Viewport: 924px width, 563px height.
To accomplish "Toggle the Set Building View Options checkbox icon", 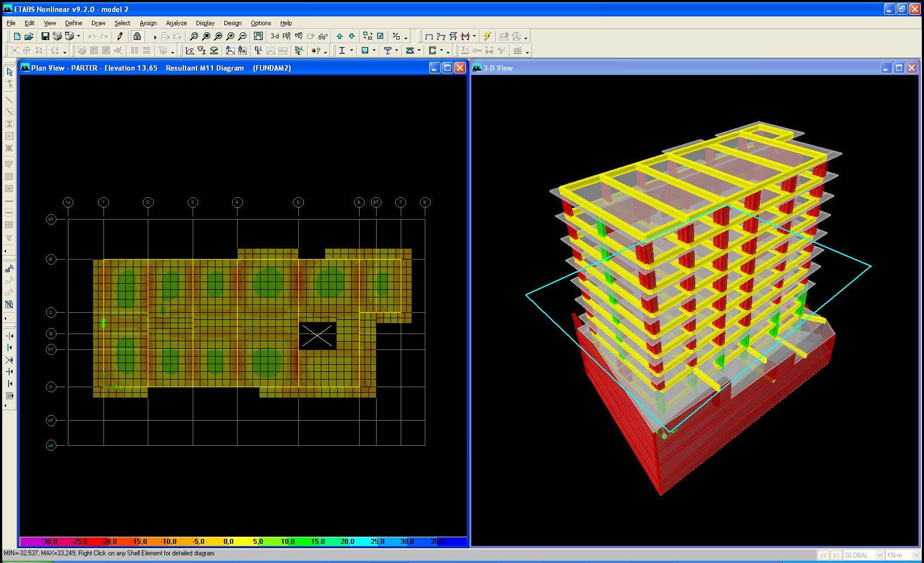I will (380, 37).
